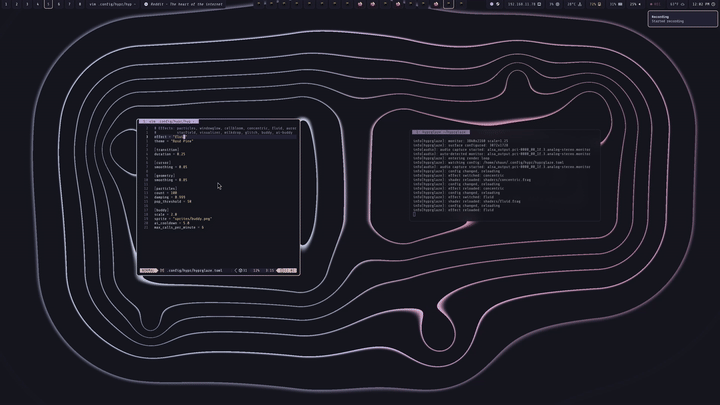The height and width of the screenshot is (405, 720).
Task: Switch to workspace 4 in the top bar
Action: [x=38, y=4]
